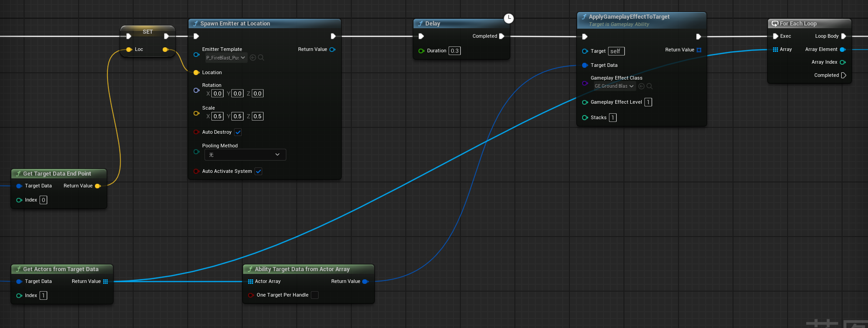Click the Actor Array input pin
This screenshot has height=328, width=868.
coord(250,281)
